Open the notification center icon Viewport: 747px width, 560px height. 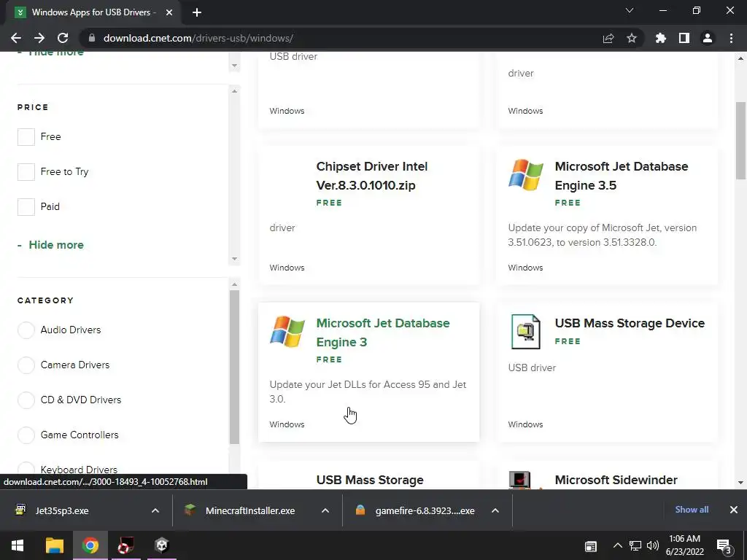click(724, 546)
